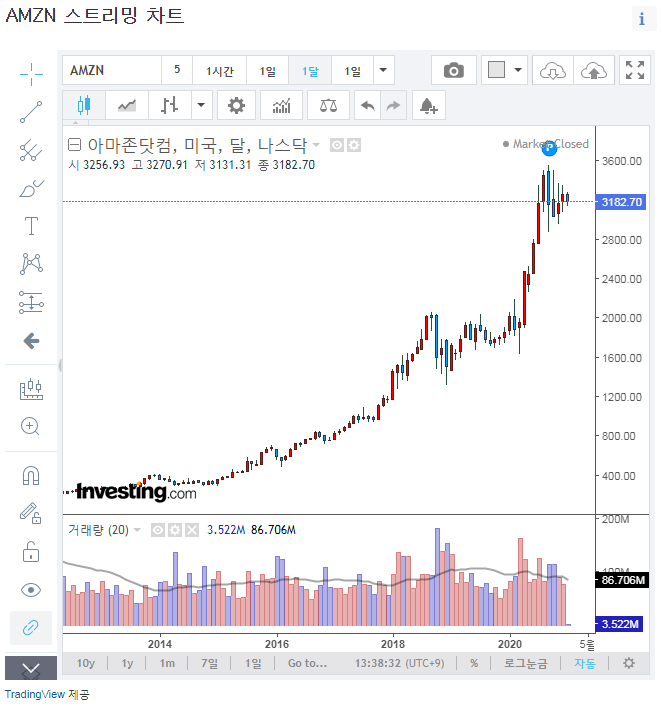Toggle stay-in-drawing-mode pencil lock
This screenshot has width=663, height=710.
point(30,513)
